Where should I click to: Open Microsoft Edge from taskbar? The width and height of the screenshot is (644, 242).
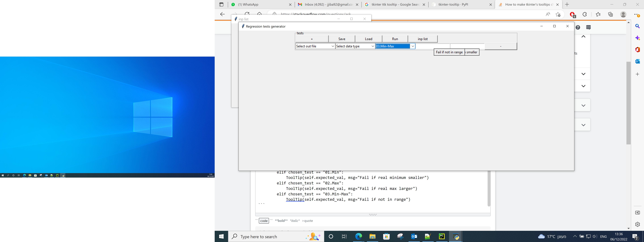pos(358,237)
